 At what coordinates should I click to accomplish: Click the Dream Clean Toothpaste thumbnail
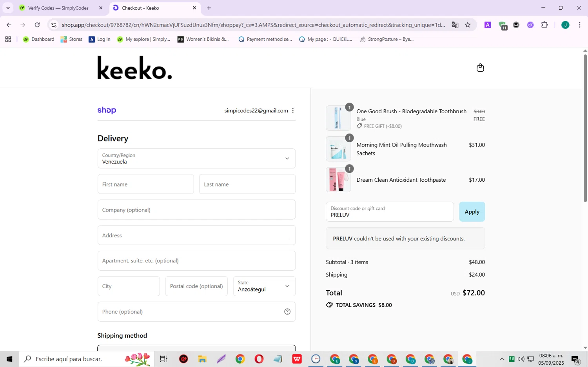coord(338,179)
